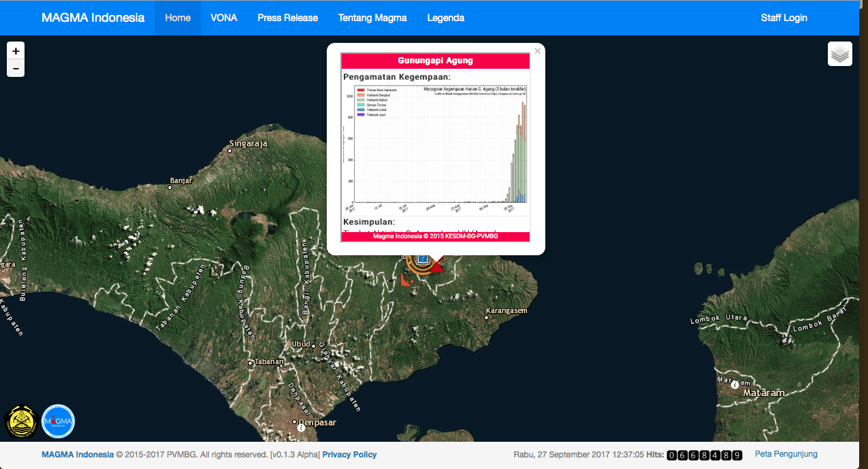Click the Staff Login link
Screen dimensions: 868x469
click(x=784, y=18)
